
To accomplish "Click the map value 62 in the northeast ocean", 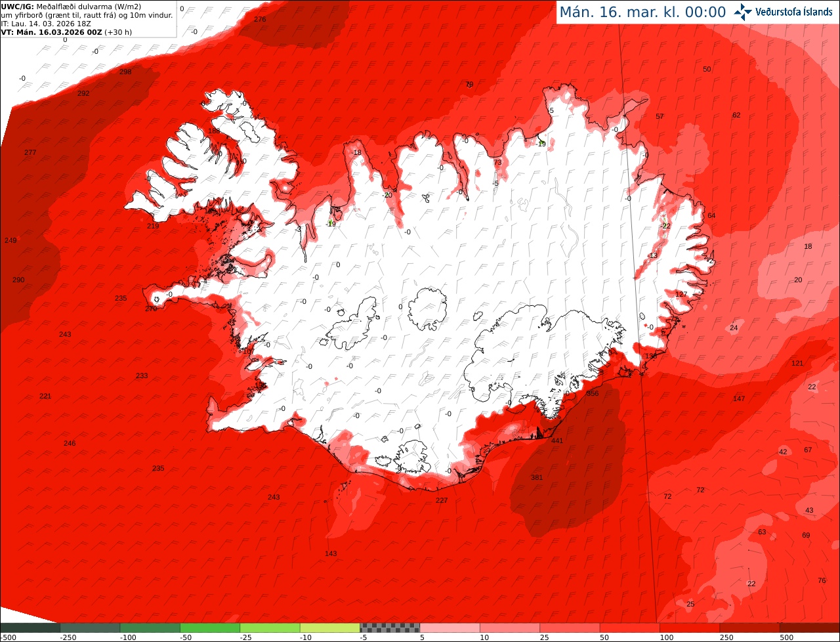I will [736, 115].
